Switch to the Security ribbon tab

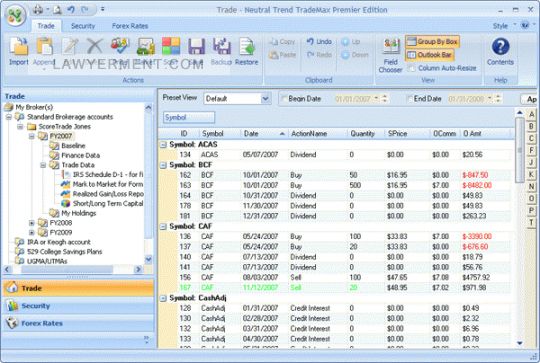click(83, 26)
